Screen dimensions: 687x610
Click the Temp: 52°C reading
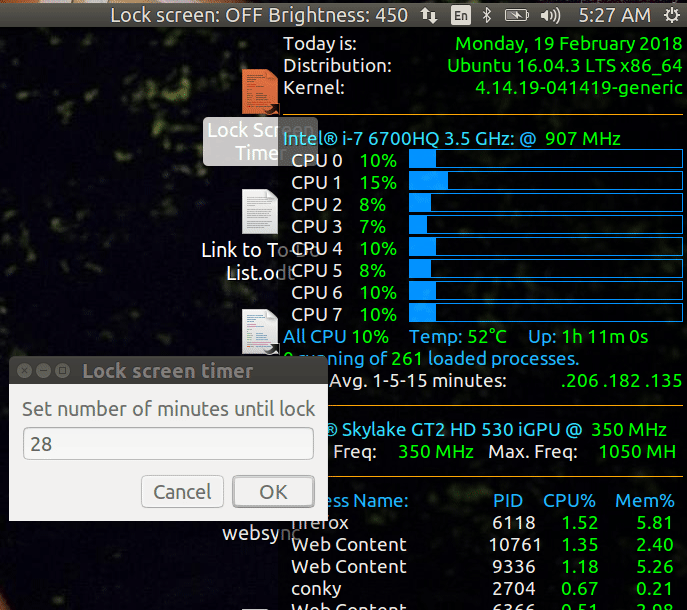point(458,337)
